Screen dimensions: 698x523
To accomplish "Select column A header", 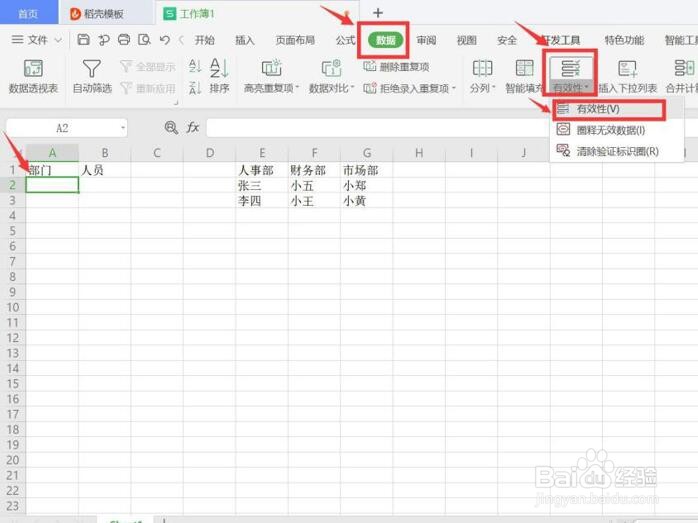I will [52, 153].
